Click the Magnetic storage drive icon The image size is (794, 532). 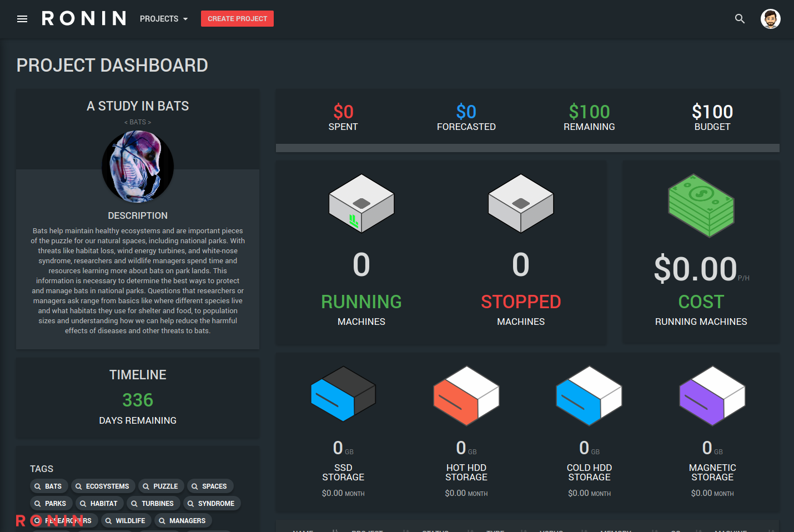pos(712,395)
